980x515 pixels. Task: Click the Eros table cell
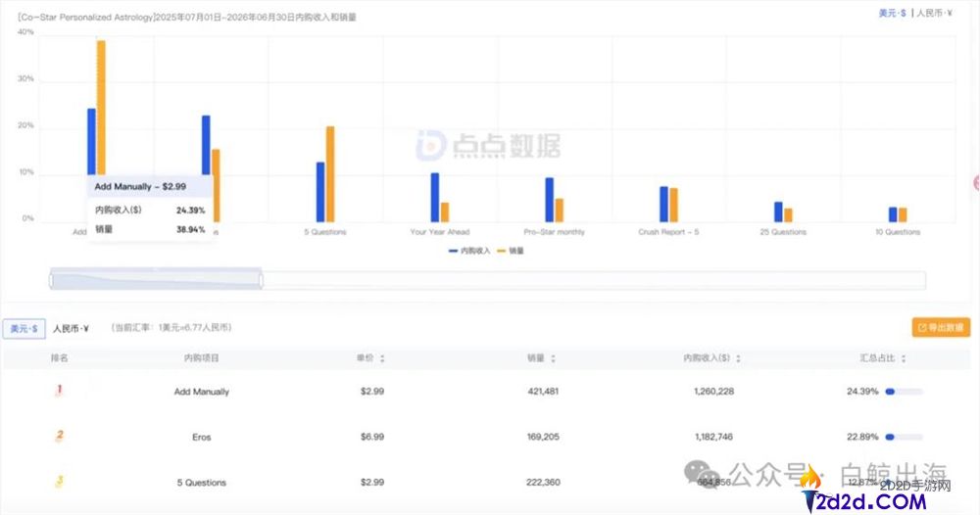[x=201, y=437]
